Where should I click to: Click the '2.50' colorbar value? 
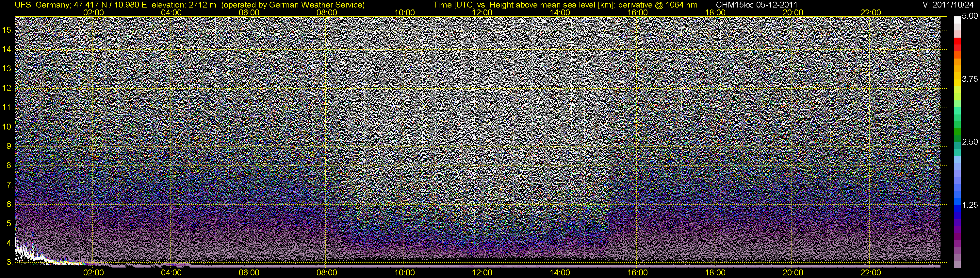point(970,142)
